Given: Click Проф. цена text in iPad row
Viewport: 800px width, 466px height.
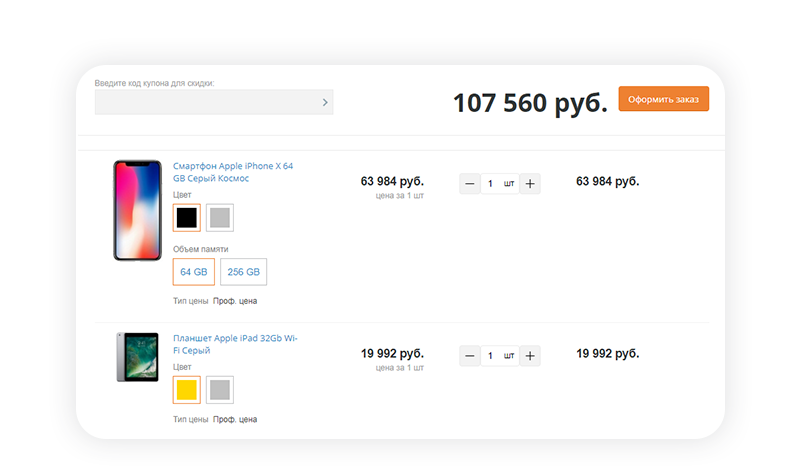Looking at the screenshot, I should (x=235, y=420).
